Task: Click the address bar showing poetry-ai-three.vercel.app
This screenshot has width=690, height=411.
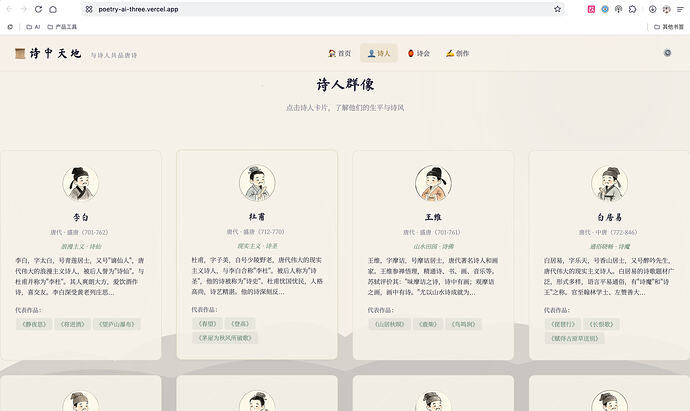Action: [321, 9]
